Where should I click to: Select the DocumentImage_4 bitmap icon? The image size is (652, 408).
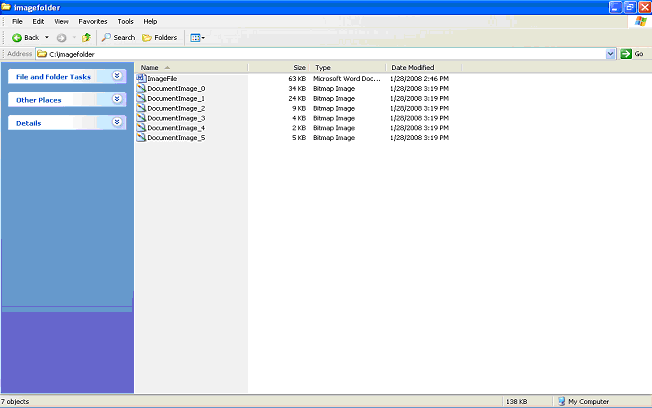tap(141, 128)
